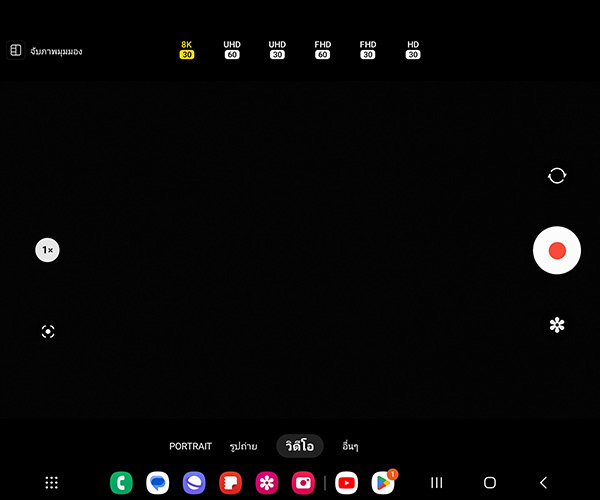Viewport: 600px width, 500px height.
Task: Switch to PORTRAIT mode
Action: click(191, 446)
